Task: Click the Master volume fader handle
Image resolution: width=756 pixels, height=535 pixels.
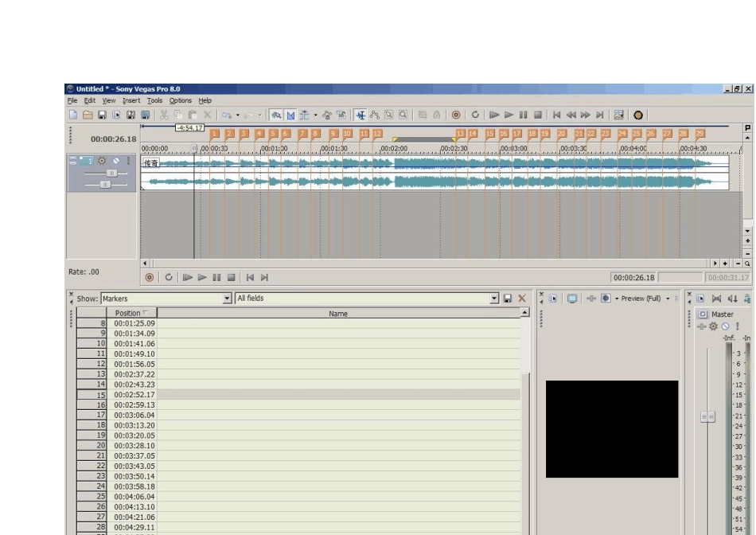Action: click(x=707, y=416)
